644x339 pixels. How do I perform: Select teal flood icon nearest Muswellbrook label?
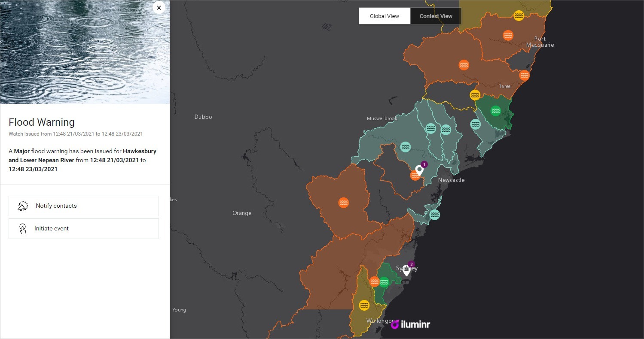click(x=405, y=147)
